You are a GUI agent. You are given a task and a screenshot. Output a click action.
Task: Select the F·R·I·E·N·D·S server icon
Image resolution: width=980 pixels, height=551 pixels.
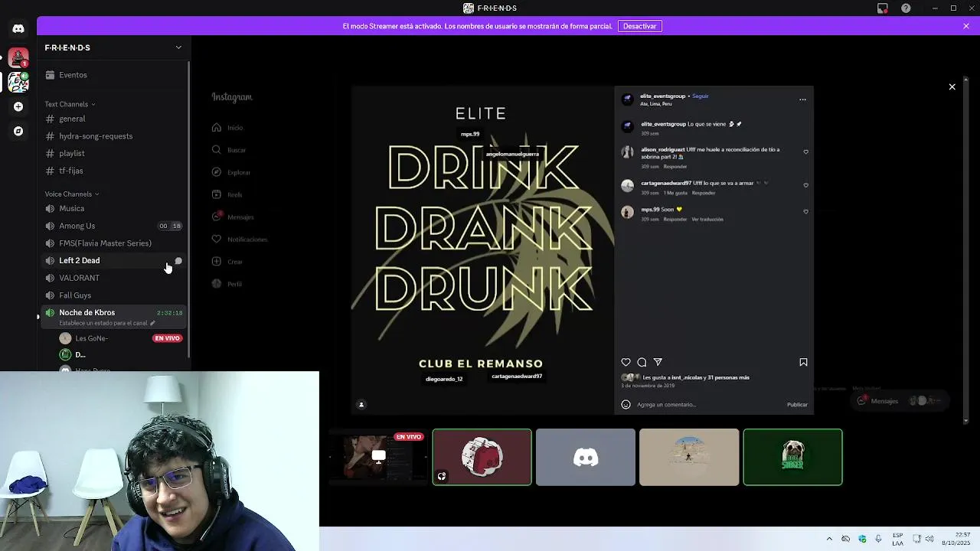18,81
